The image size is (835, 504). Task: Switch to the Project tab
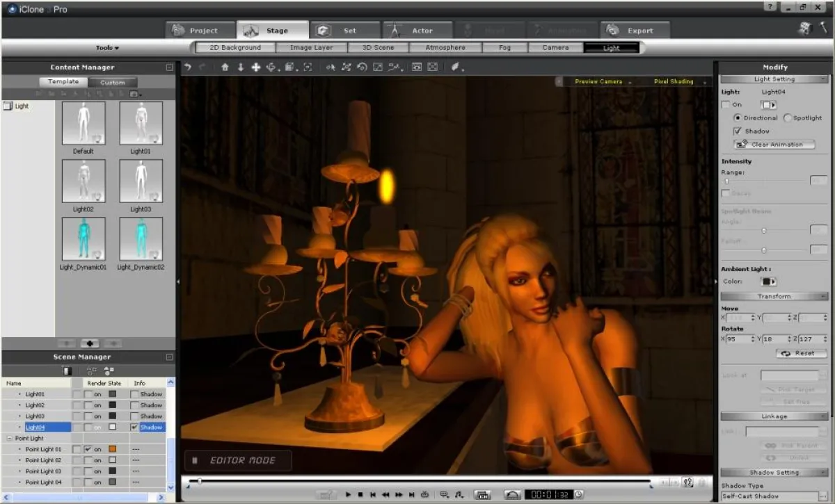point(200,31)
